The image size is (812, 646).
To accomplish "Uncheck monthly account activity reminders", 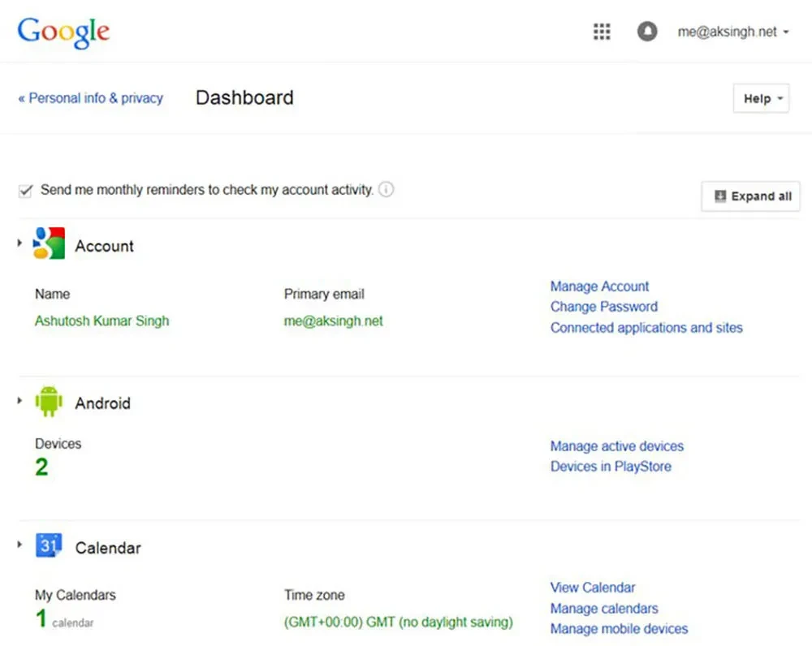I will [x=25, y=190].
